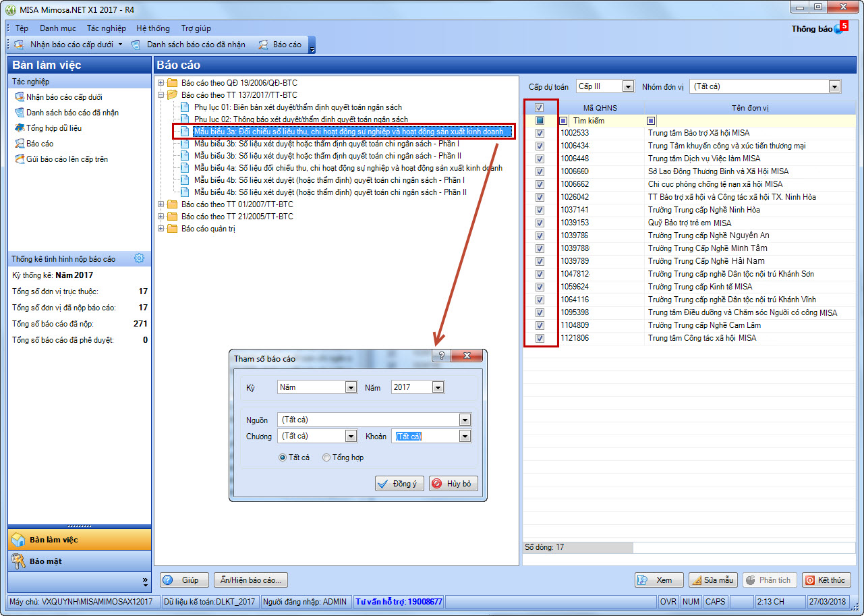
Task: Open the Nhận báo cáo cấp dưới dropdown arrow
Action: click(x=120, y=45)
